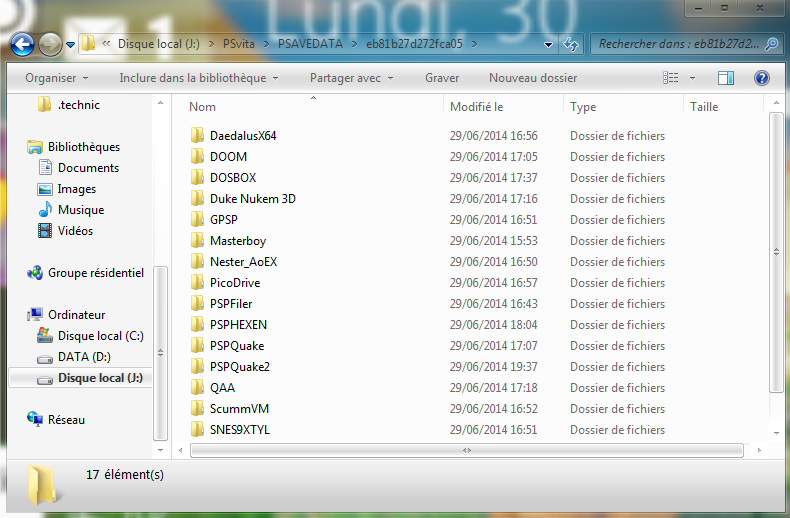
Task: Click the file list horizontal scrollbar
Action: point(467,450)
